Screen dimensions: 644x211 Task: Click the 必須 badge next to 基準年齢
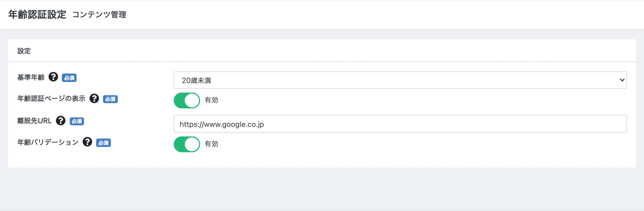pos(69,78)
